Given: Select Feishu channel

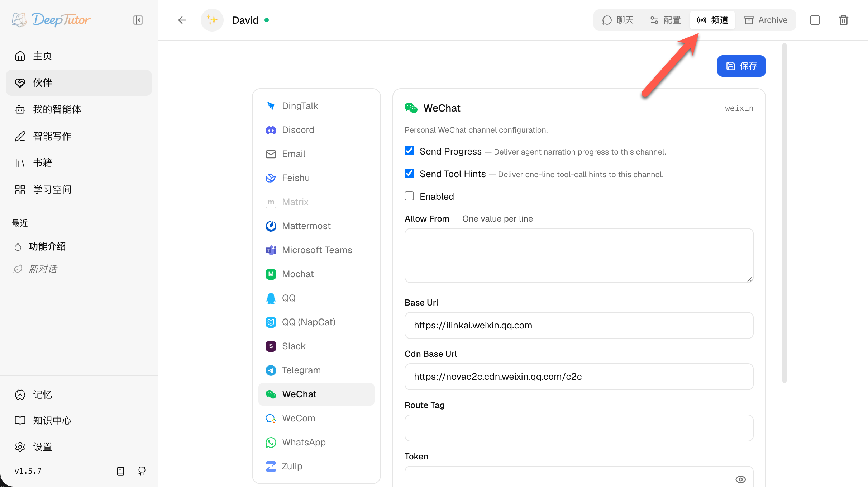Looking at the screenshot, I should (x=316, y=178).
